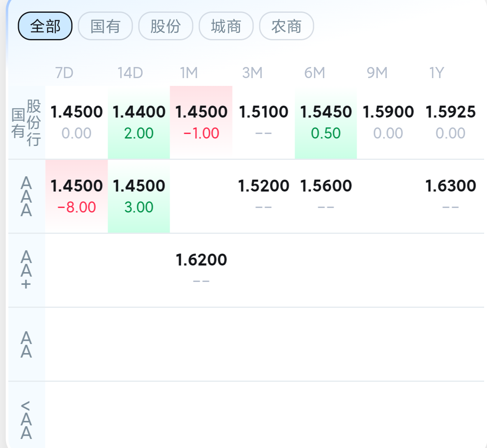Select the AA+ row label
This screenshot has width=487, height=448.
pyautogui.click(x=26, y=270)
